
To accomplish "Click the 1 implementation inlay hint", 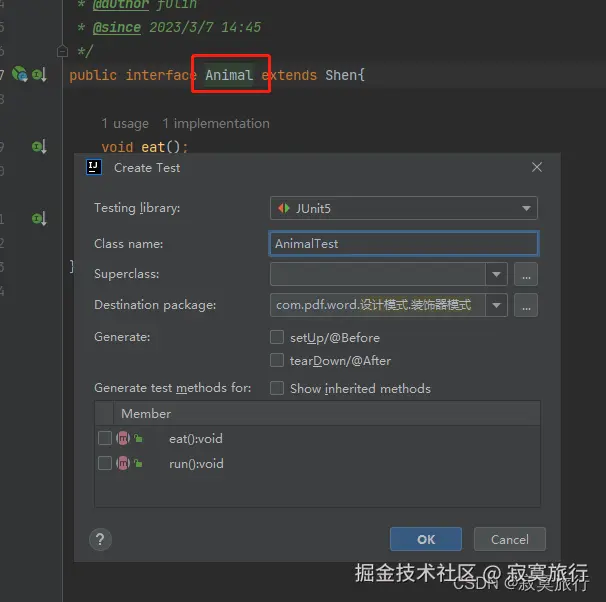I will [x=216, y=124].
